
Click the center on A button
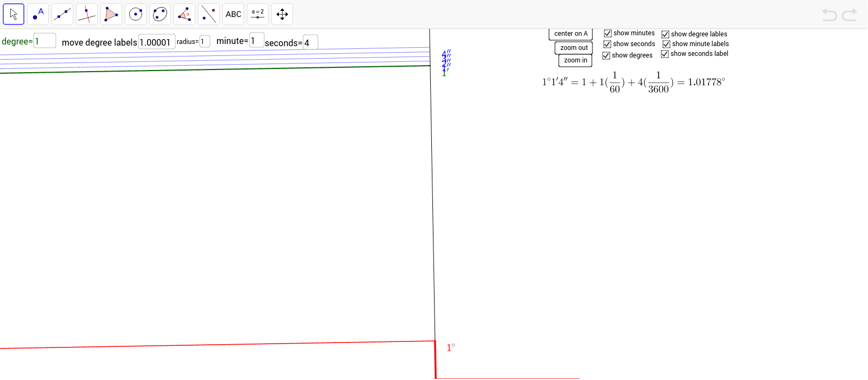tap(571, 34)
